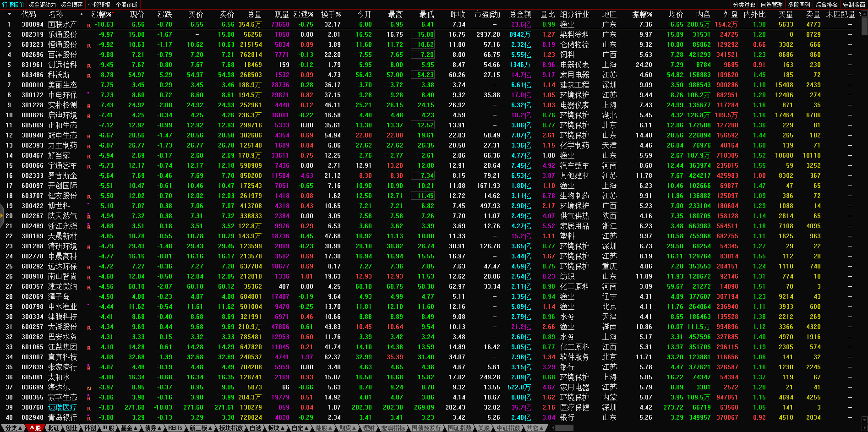Screen dimensions: 868x432
Task: Open 分类过滤 filter button
Action: (x=744, y=5)
